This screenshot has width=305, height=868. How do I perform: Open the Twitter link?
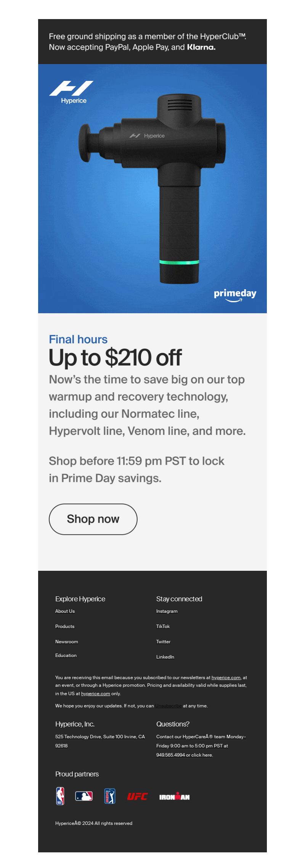pyautogui.click(x=163, y=641)
